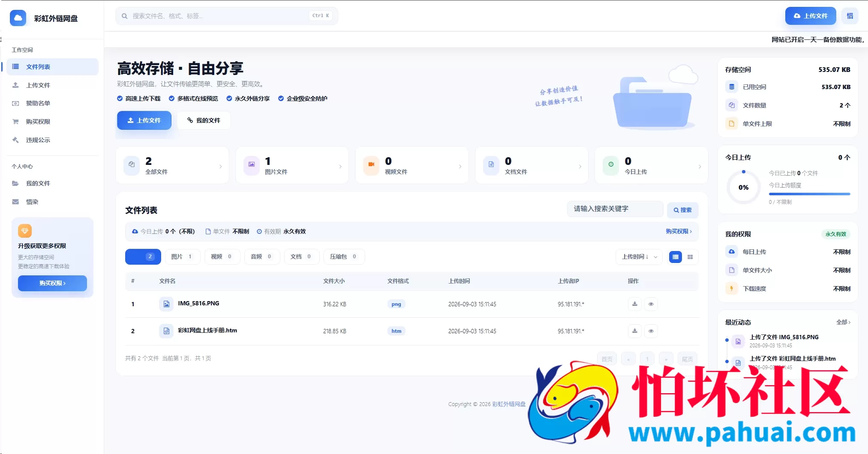Focus the top search box 搜索文件名
The width and height of the screenshot is (868, 454).
point(226,16)
